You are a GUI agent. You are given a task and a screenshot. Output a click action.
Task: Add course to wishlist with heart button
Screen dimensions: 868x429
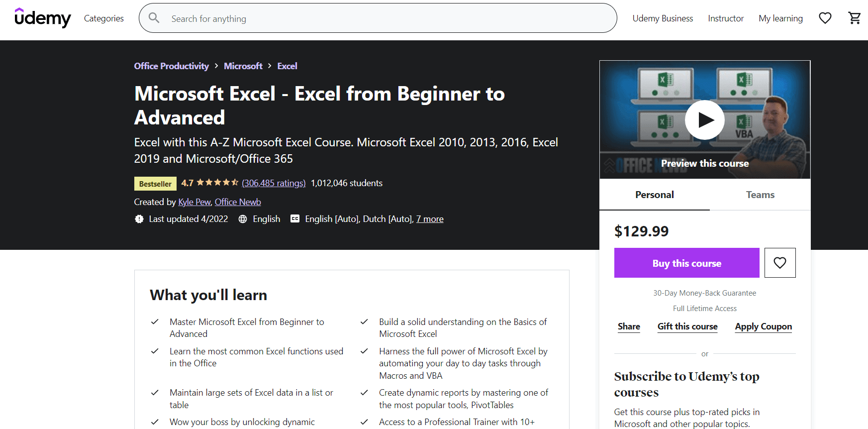[779, 263]
